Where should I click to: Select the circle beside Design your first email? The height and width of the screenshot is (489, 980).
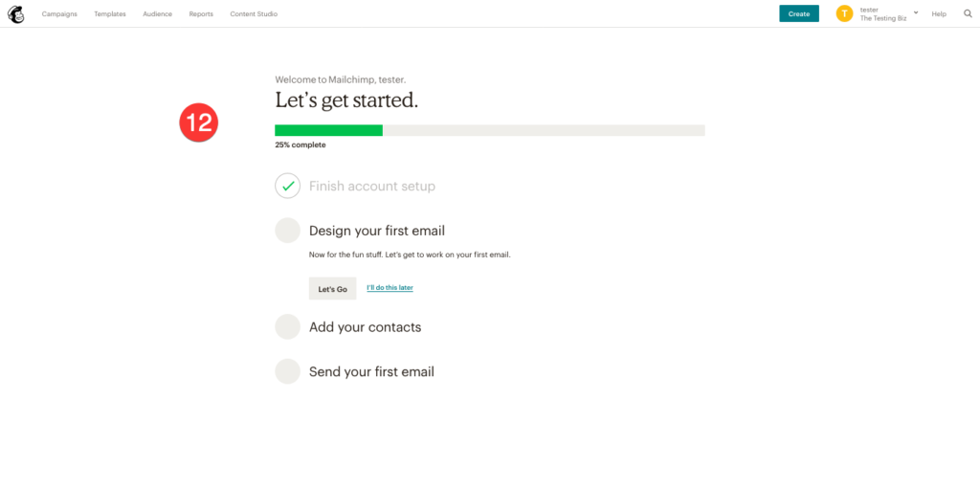[x=287, y=231]
